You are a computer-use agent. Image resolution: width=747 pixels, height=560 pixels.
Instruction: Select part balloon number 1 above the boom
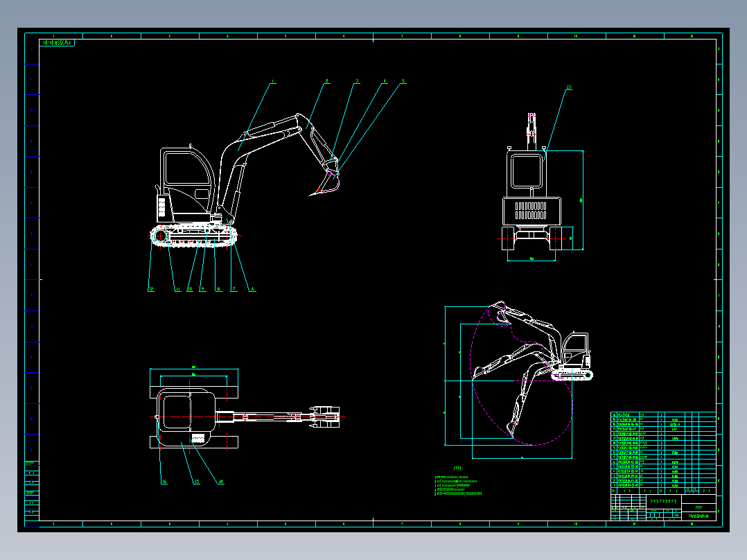click(272, 82)
